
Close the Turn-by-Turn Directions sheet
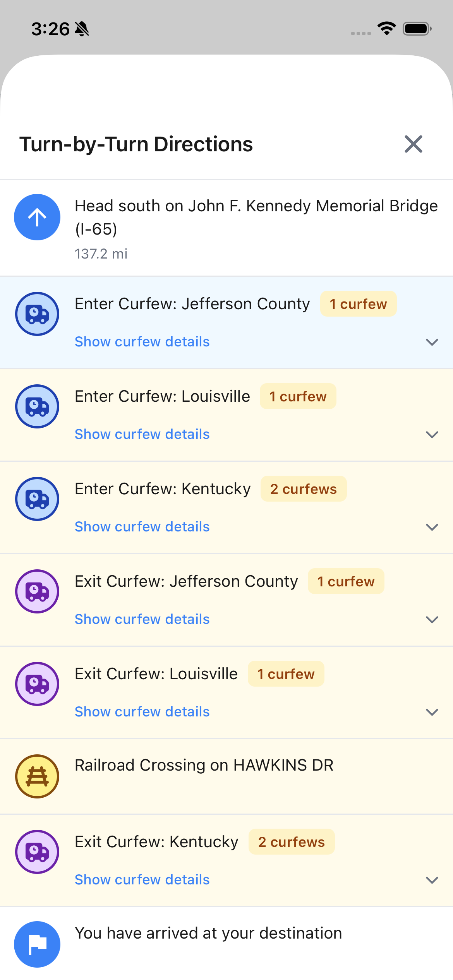(x=413, y=144)
